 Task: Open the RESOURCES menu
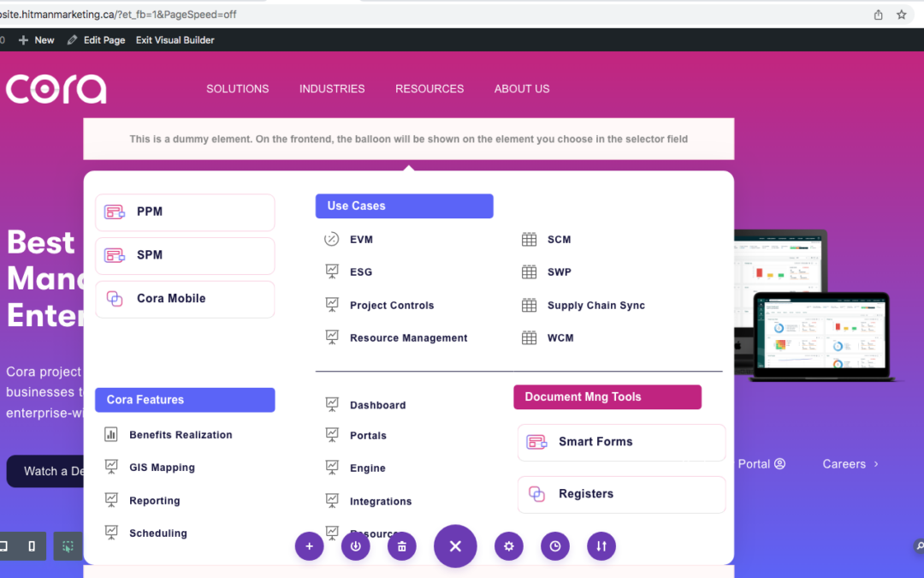[429, 89]
